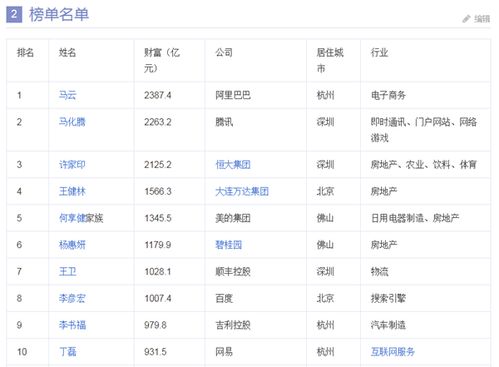Select the wealth value 1345.5

158,218
